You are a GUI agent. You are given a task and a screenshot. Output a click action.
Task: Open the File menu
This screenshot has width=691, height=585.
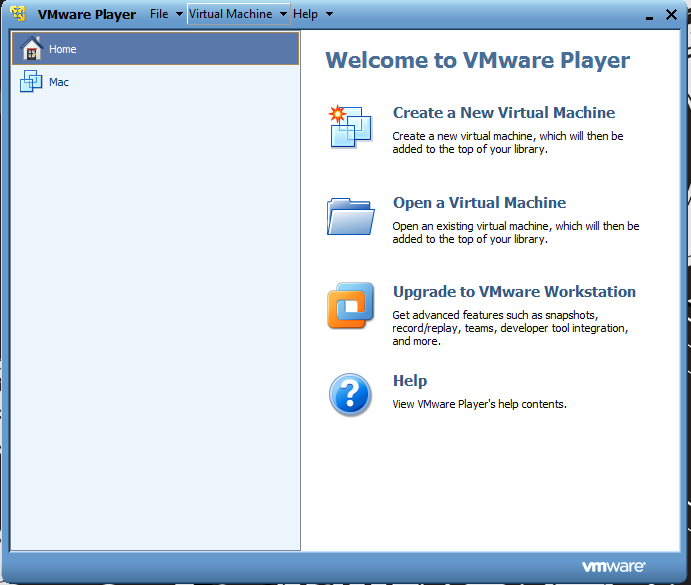click(159, 14)
